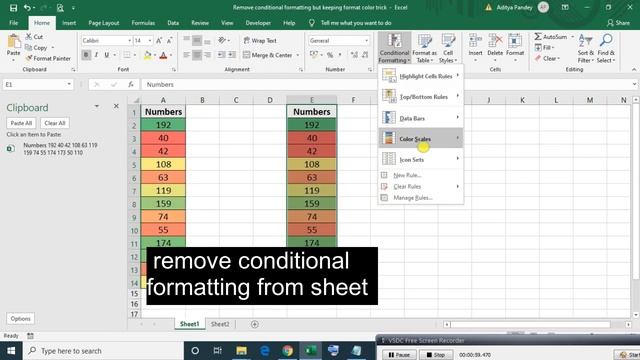640x360 pixels.
Task: Open the Font Color red A swatch
Action: [163, 55]
